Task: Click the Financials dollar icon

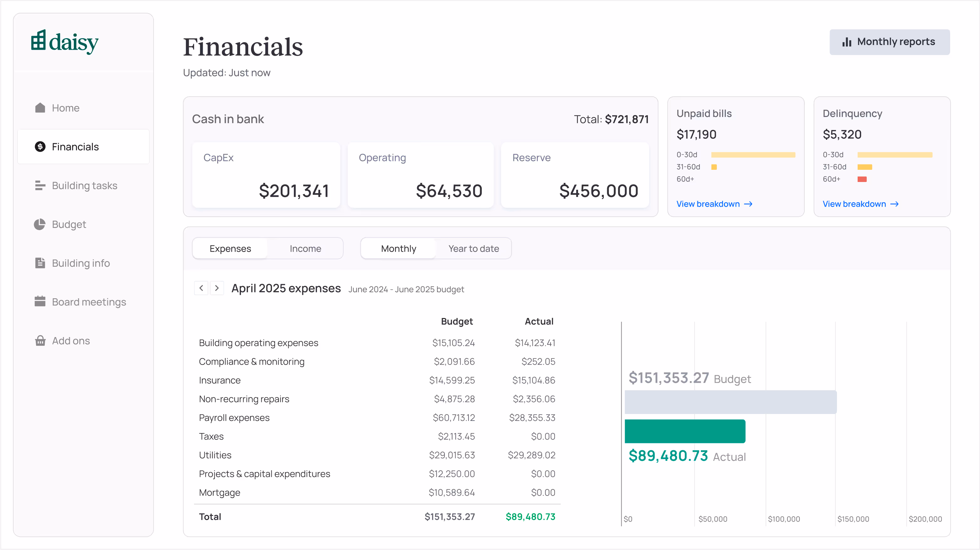Action: (40, 147)
